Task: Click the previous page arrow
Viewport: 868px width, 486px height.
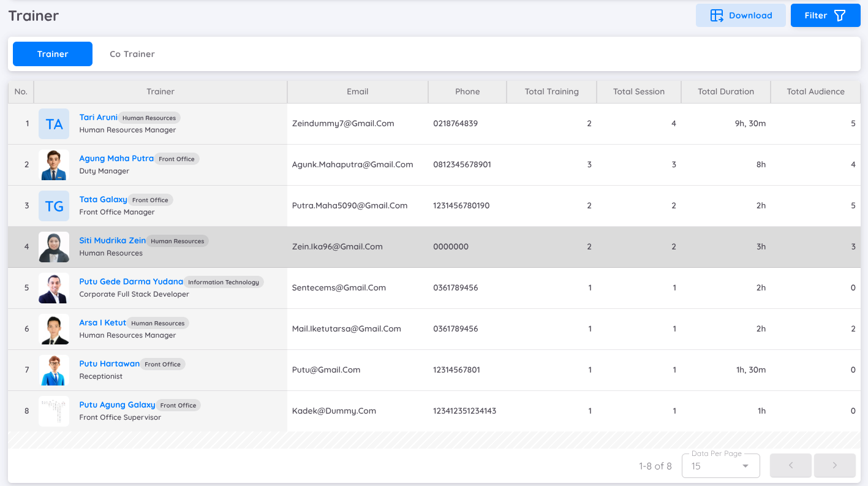Action: click(x=790, y=465)
